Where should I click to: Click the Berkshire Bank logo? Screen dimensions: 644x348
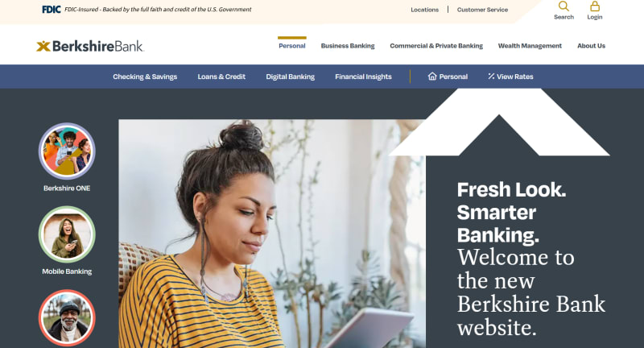pos(90,46)
